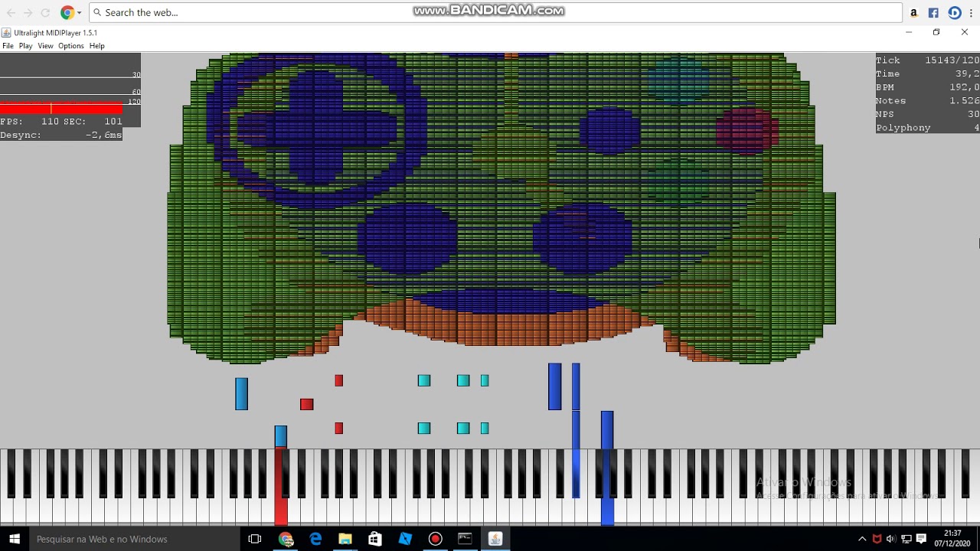
Task: Click the Tick value in stats panel
Action: click(952, 60)
